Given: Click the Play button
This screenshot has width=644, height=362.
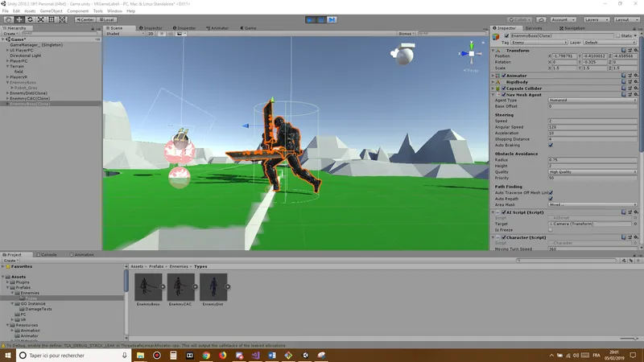Looking at the screenshot, I should coord(310,19).
